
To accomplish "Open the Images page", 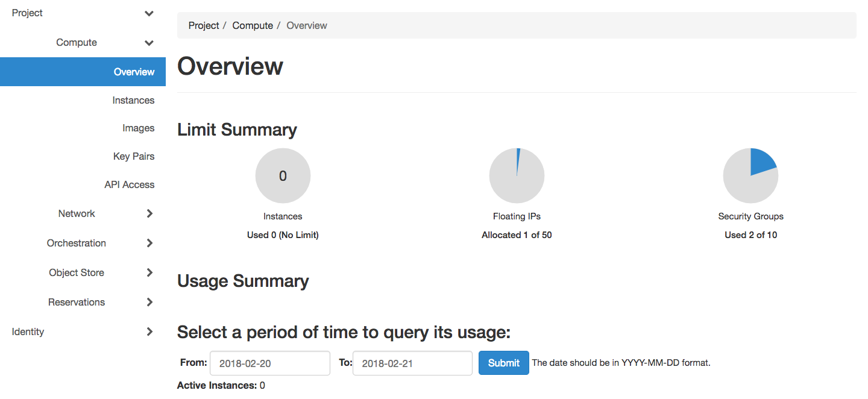I will (x=138, y=128).
